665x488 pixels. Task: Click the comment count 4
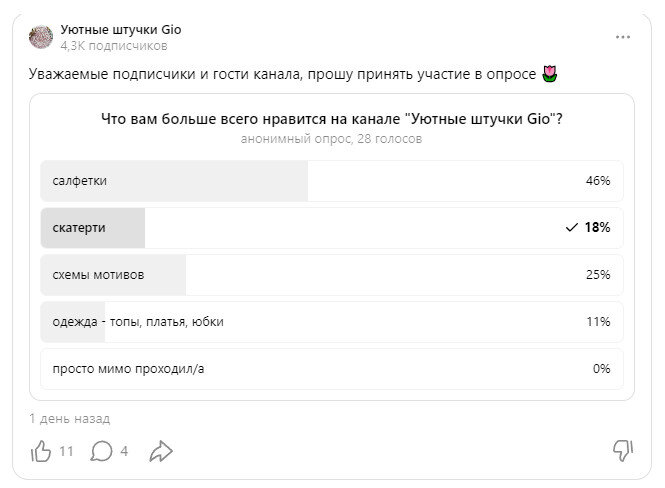pyautogui.click(x=124, y=451)
